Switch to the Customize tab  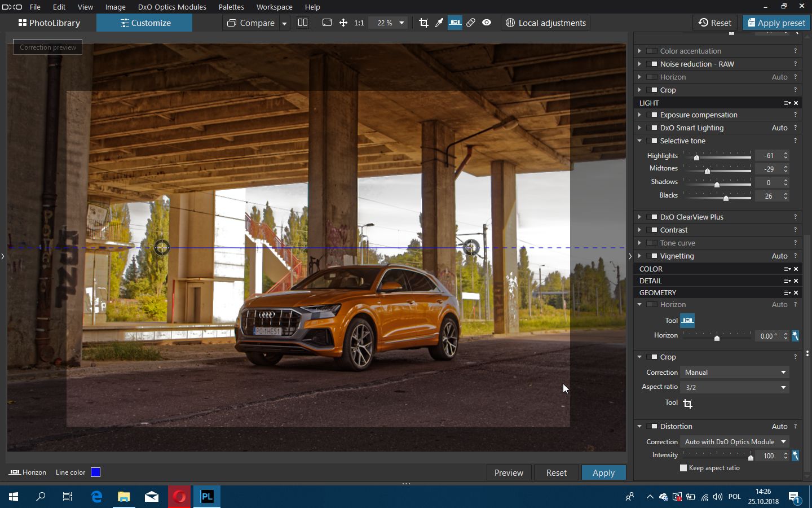[x=144, y=23]
